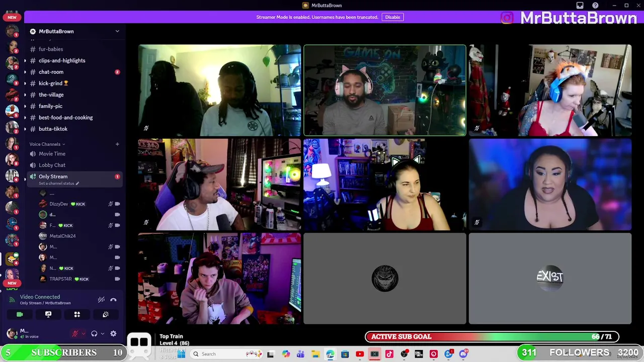Image resolution: width=644 pixels, height=362 pixels.
Task: Click TRAPST4R's camera icon
Action: 117,279
